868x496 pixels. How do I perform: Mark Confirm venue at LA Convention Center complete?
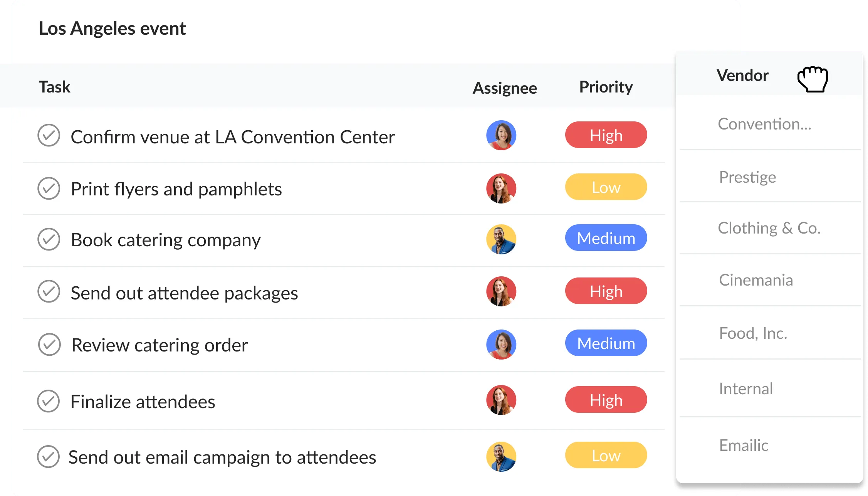49,135
